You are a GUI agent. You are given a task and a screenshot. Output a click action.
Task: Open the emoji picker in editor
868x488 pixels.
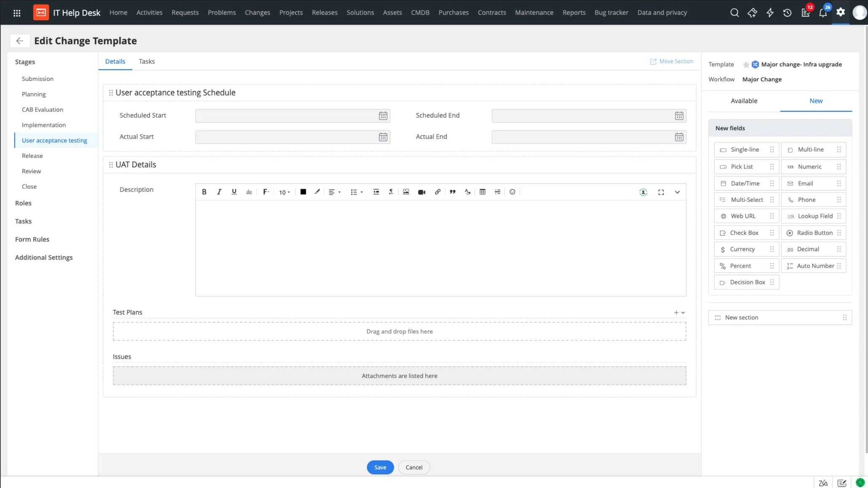point(512,192)
